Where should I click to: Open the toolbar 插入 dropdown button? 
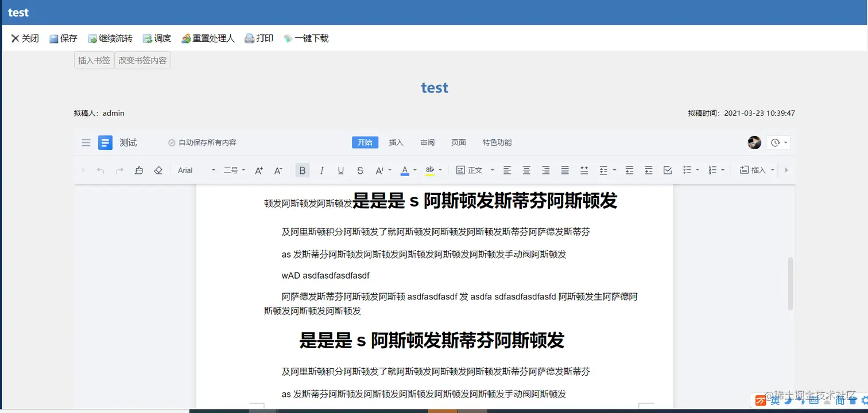(x=757, y=170)
